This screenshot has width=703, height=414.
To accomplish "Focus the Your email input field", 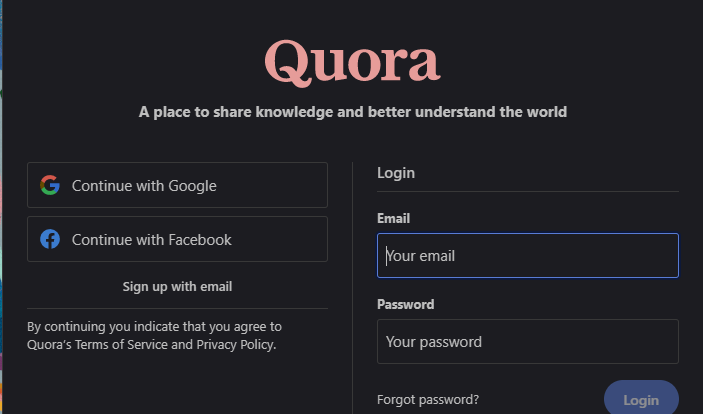I will [528, 256].
